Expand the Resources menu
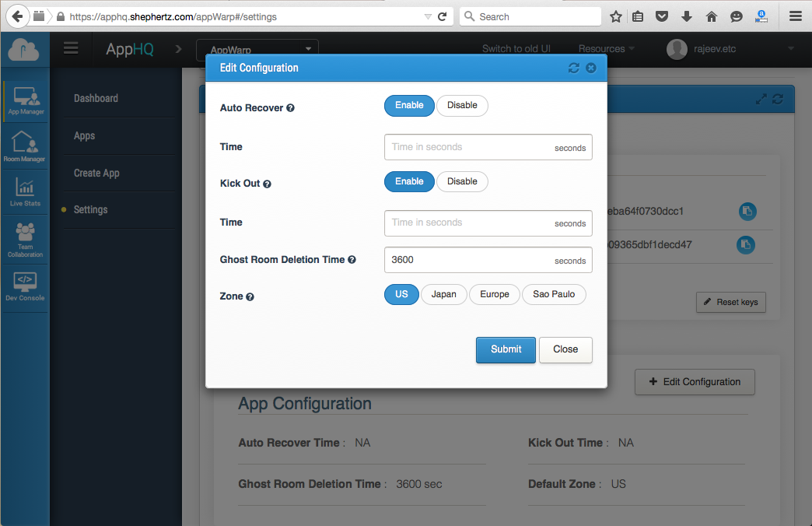 click(x=606, y=49)
